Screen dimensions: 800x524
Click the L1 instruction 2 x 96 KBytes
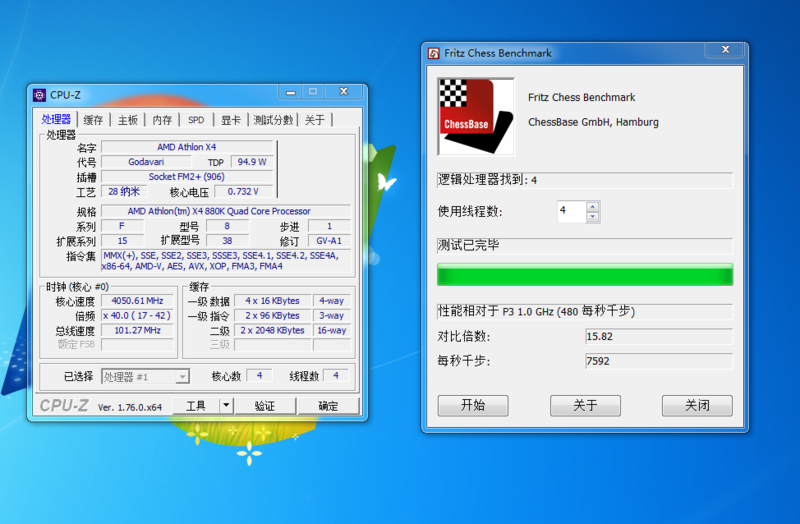272,316
